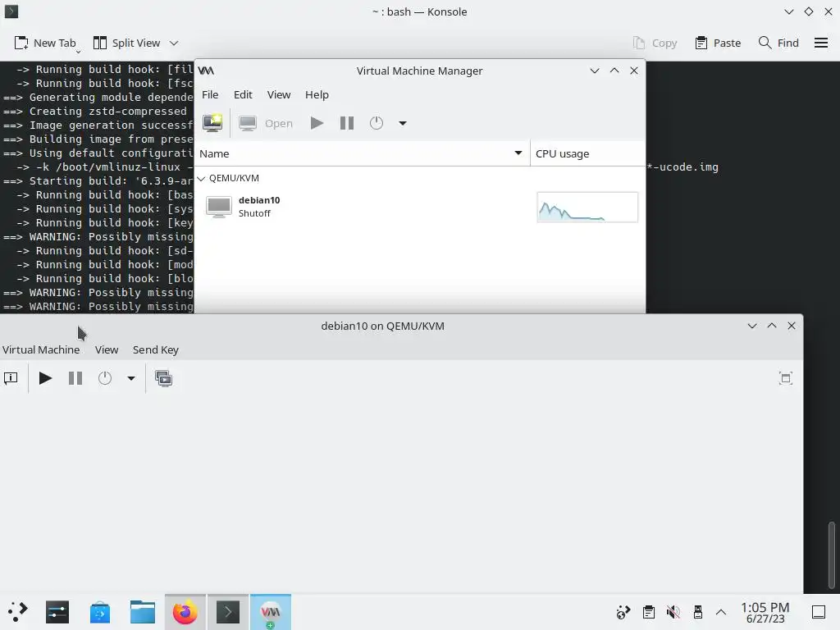Switch to Virtual Machine Manager in taskbar

[x=271, y=612]
